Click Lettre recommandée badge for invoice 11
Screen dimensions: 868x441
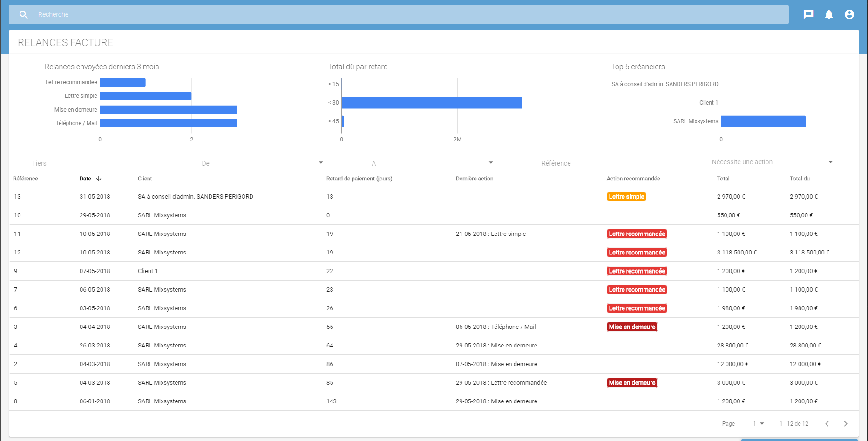(x=637, y=234)
